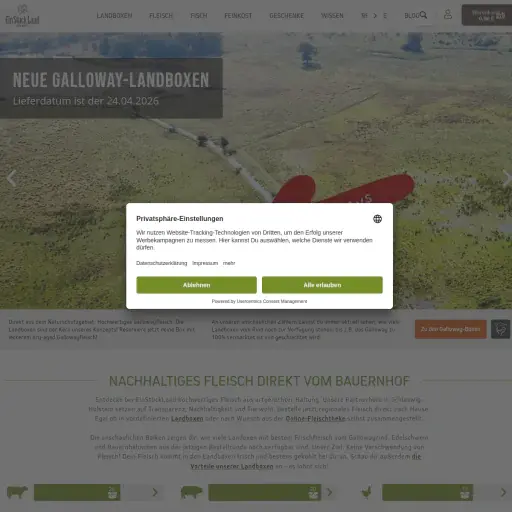
Task: Open the Datenschutzerklärung link
Action: click(x=161, y=263)
